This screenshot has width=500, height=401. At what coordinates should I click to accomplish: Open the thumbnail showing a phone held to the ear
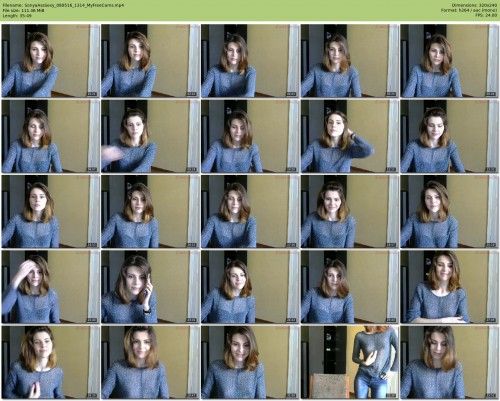150,287
